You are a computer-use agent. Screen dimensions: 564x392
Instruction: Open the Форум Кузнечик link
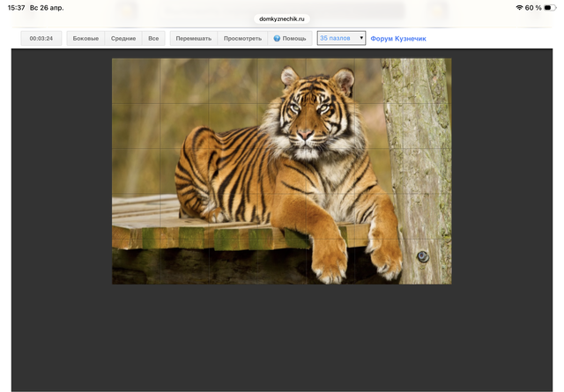(x=398, y=39)
